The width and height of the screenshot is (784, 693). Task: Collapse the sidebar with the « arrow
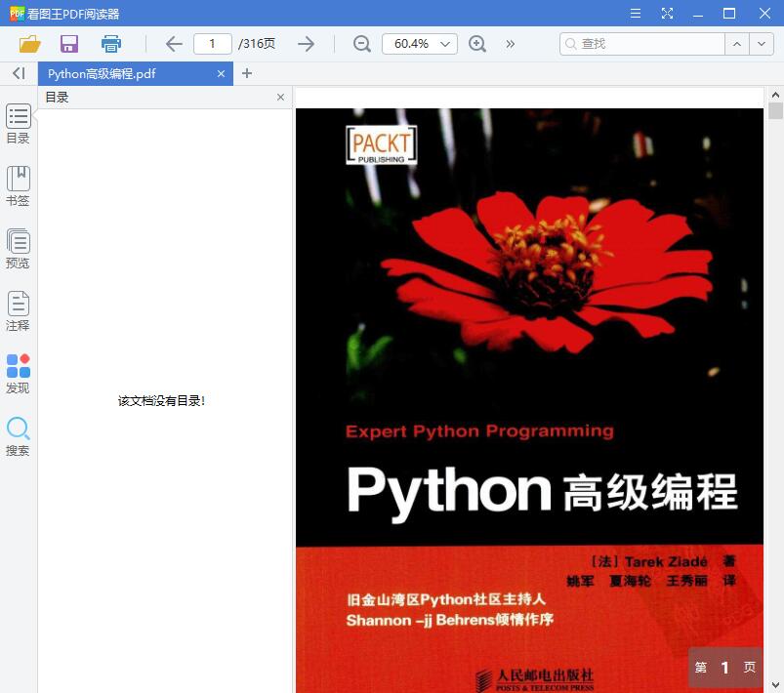tap(17, 73)
